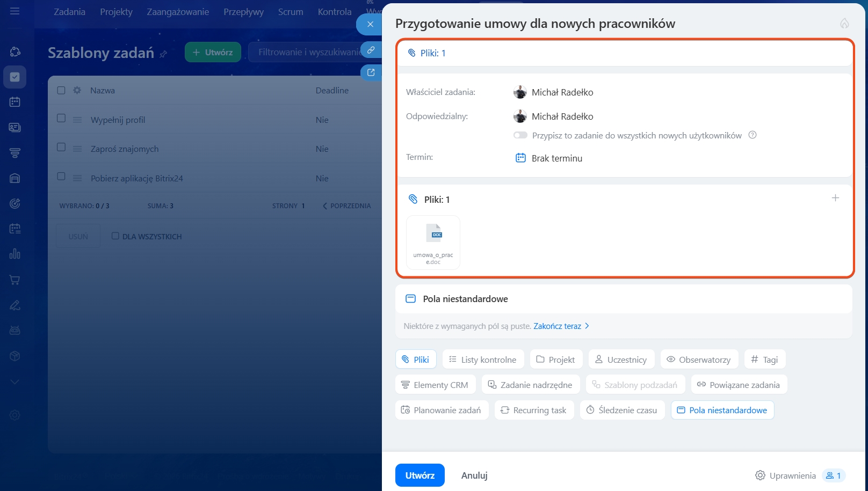Open the bar chart analytics icon
This screenshot has width=868, height=491.
tap(15, 254)
